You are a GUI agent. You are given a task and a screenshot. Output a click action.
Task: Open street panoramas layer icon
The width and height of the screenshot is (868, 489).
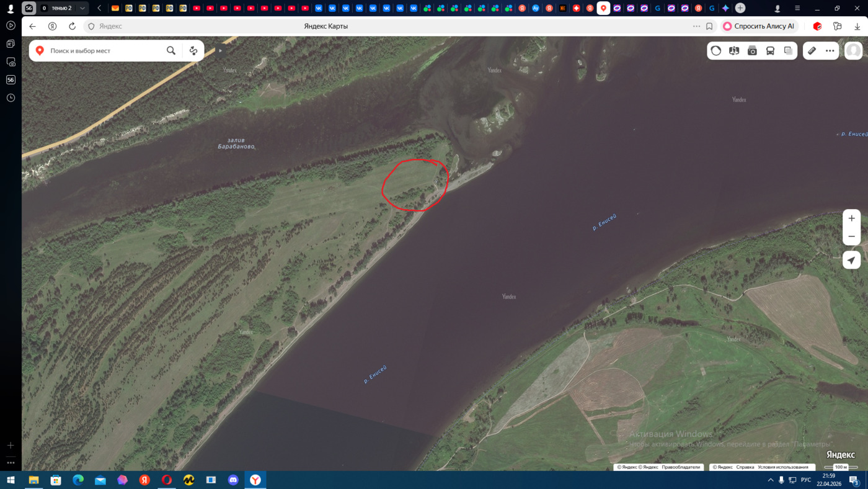[x=734, y=51]
